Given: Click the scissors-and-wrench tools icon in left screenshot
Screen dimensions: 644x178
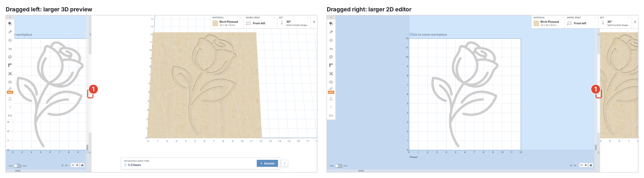Looking at the screenshot, I should click(10, 74).
